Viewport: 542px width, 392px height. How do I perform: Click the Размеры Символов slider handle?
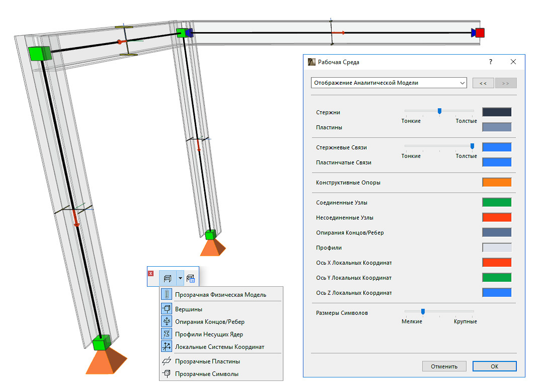click(423, 312)
